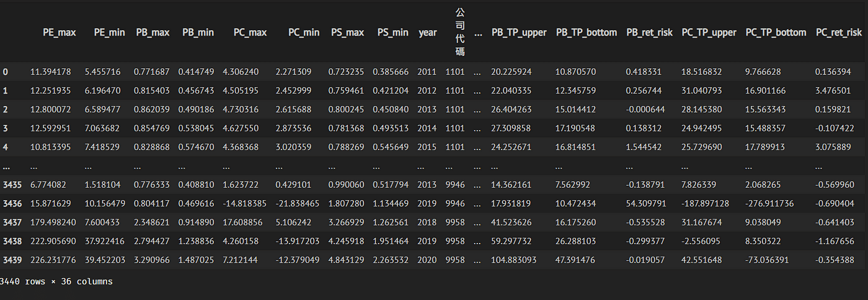Click the PC_TP_bottom column header
Viewport: 868px width, 300px height.
tap(776, 33)
